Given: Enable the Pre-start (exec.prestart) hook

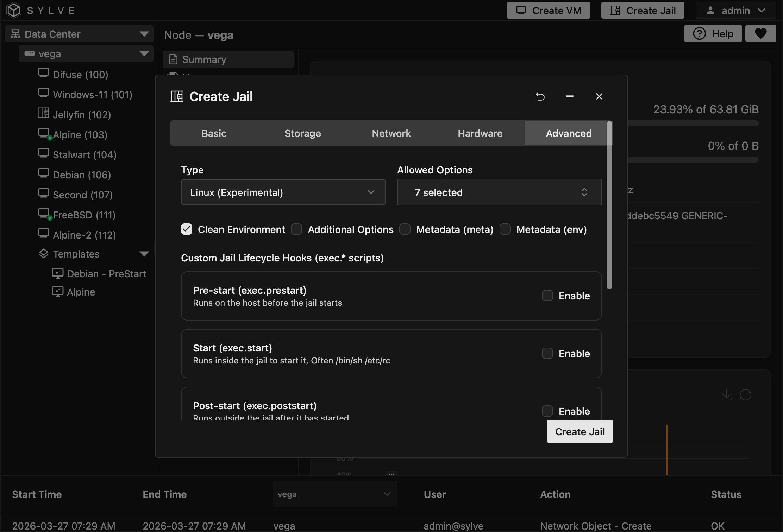Looking at the screenshot, I should (x=547, y=296).
